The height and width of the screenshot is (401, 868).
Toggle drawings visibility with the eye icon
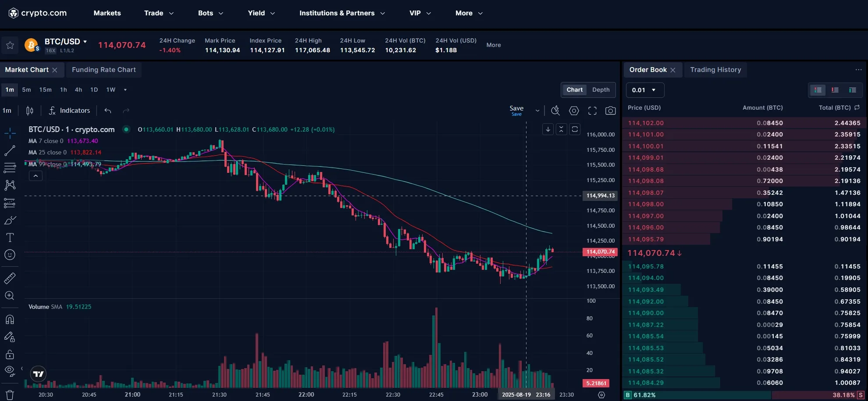pos(10,371)
